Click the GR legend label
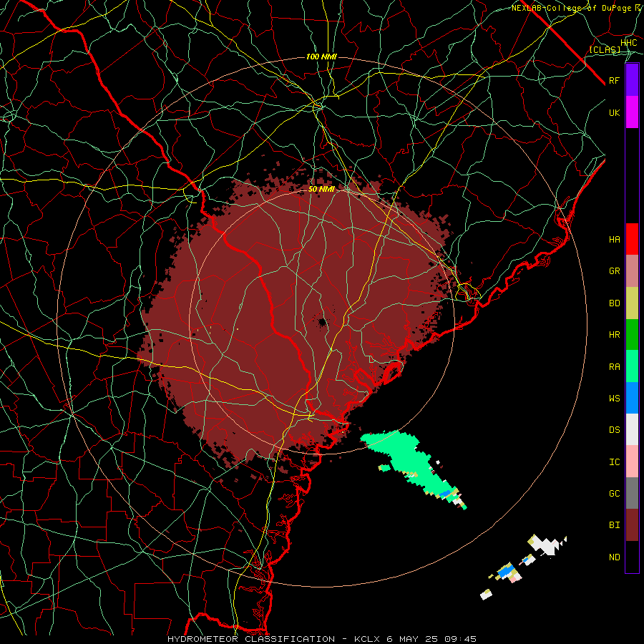This screenshot has width=644, height=644. (x=615, y=271)
